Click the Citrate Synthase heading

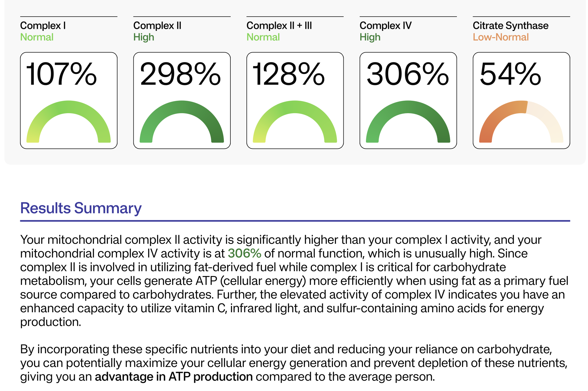pos(511,26)
